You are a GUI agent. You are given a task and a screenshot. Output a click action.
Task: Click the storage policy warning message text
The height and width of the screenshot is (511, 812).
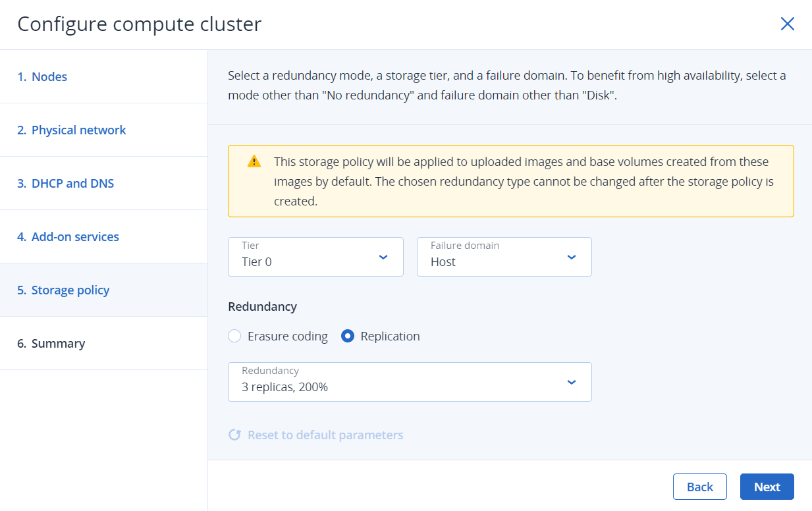(524, 181)
